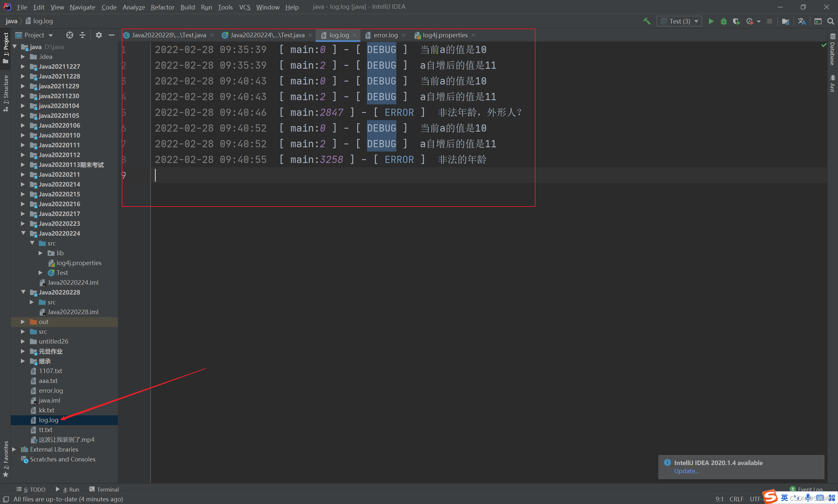
Task: Run with coverage icon
Action: (736, 21)
